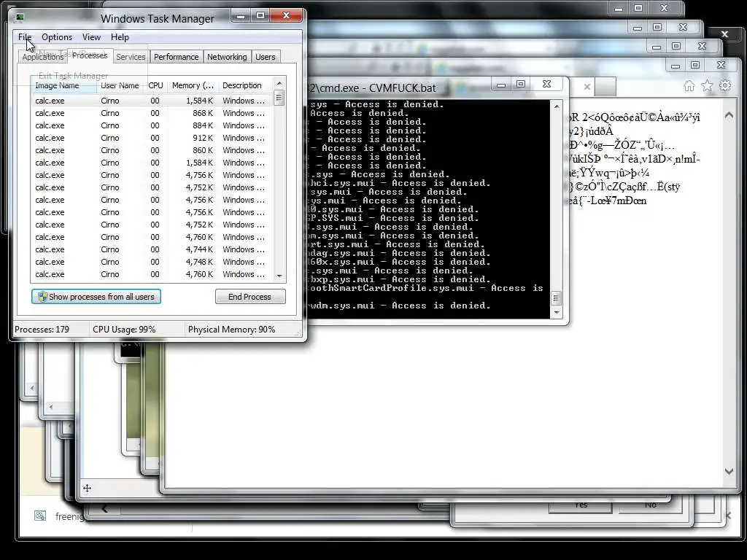Maximize the cmd.exe window
This screenshot has height=560, width=747.
pos(521,85)
